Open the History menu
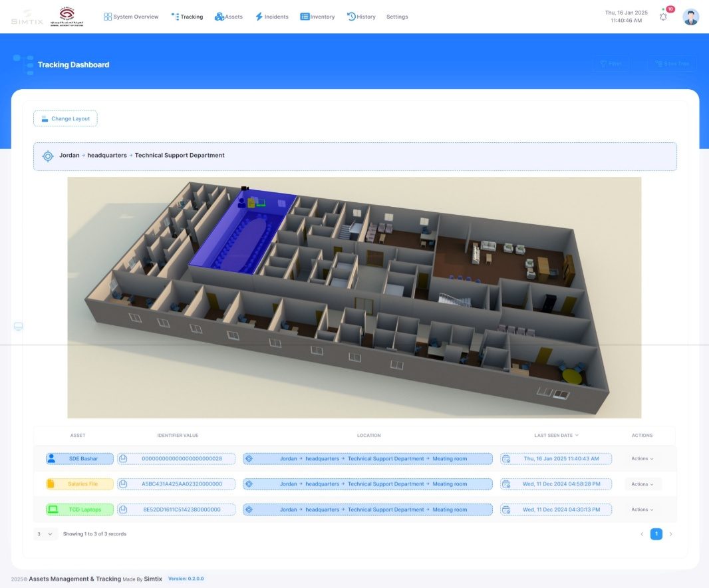709x588 pixels. 361,17
